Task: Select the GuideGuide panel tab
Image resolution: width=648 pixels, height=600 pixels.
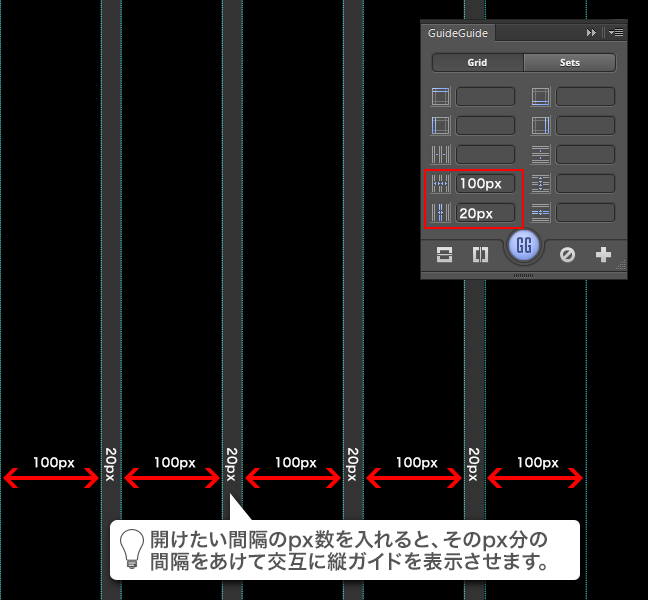Action: [x=458, y=33]
